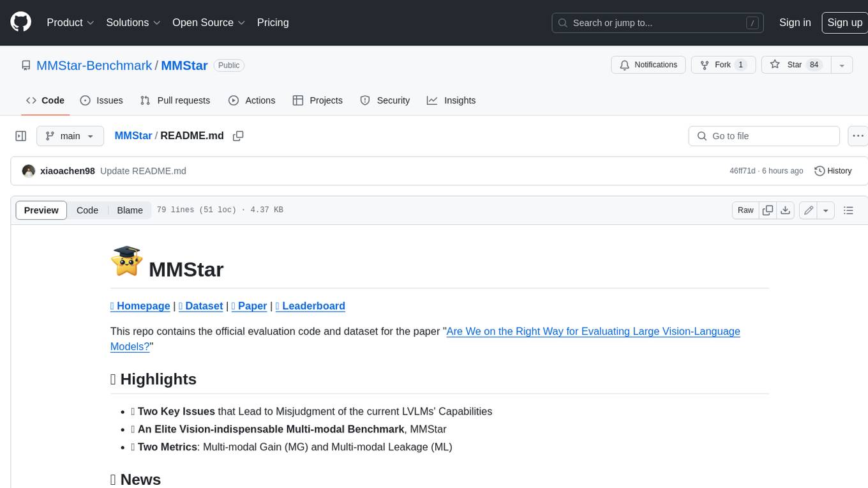
Task: Focus the Search or jump to field
Action: click(x=659, y=22)
